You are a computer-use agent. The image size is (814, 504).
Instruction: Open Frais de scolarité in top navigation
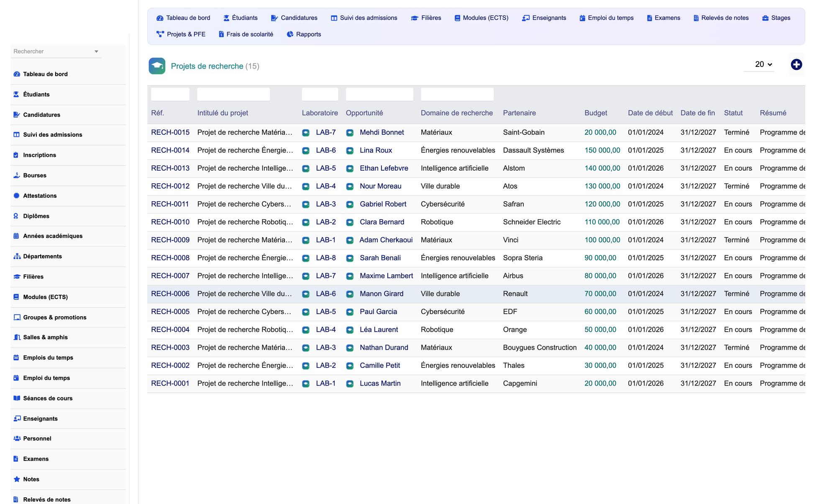point(246,34)
